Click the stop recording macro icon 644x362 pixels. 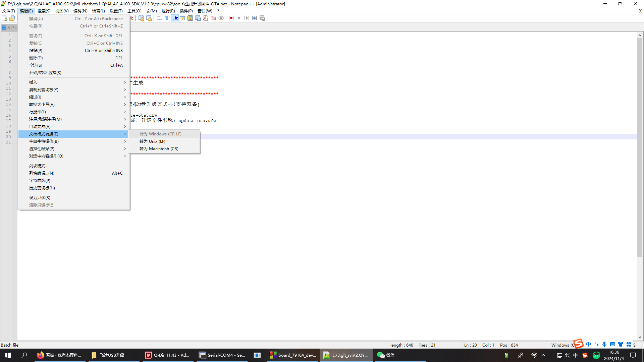[239, 18]
